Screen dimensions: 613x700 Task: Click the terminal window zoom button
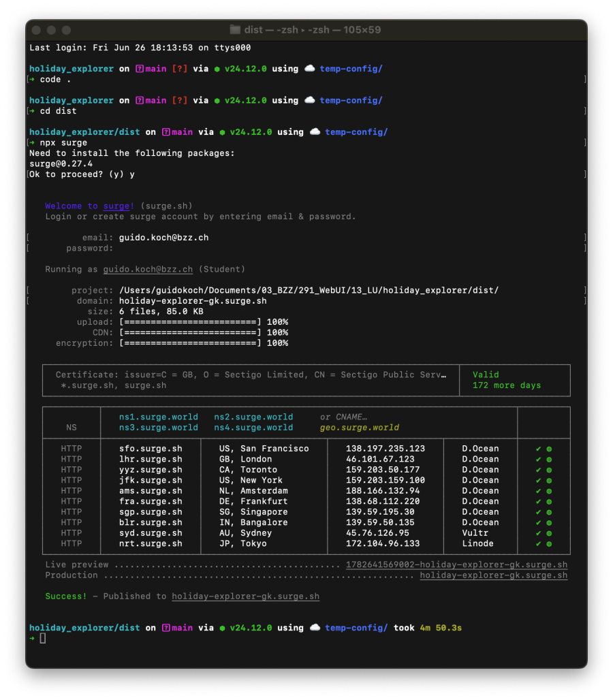click(x=67, y=30)
